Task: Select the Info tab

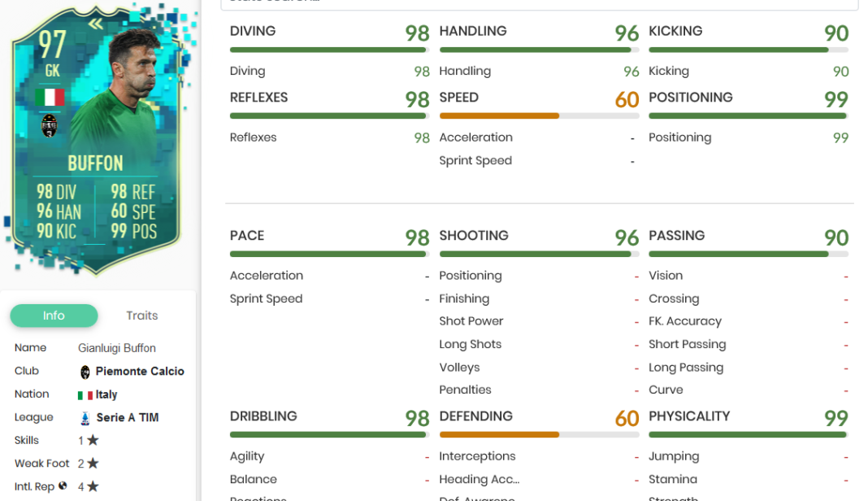Action: (x=54, y=316)
